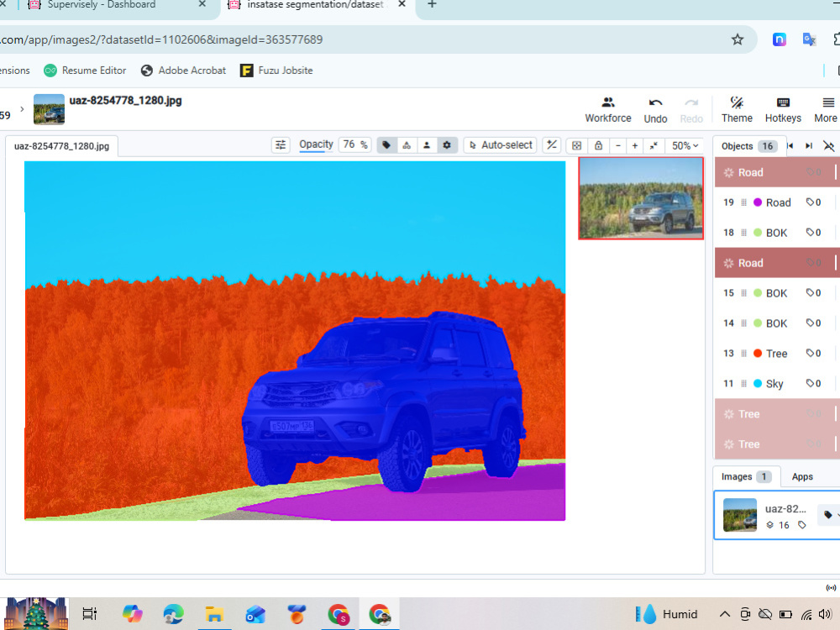Click the collapse/shrink arrows icon
Viewport: 840px width, 630px height.
click(654, 145)
